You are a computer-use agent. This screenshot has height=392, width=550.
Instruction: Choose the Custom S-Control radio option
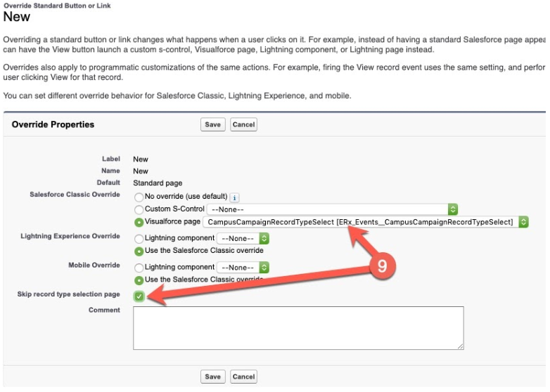pyautogui.click(x=139, y=209)
